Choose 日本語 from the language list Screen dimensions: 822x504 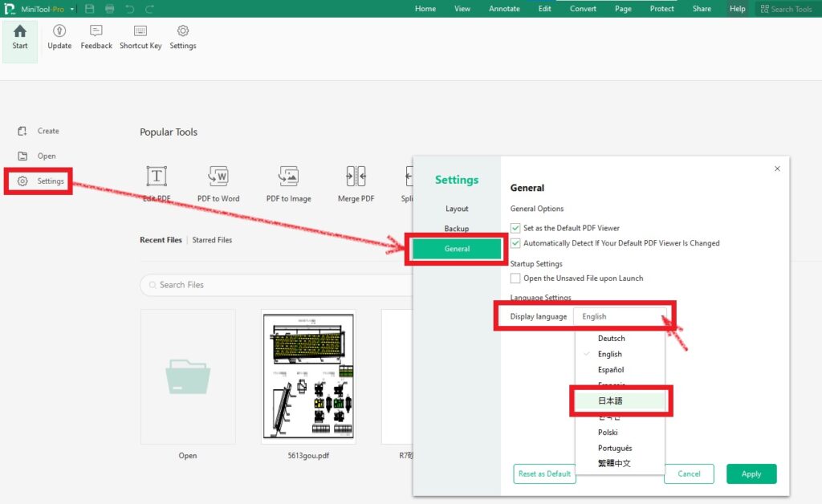621,400
